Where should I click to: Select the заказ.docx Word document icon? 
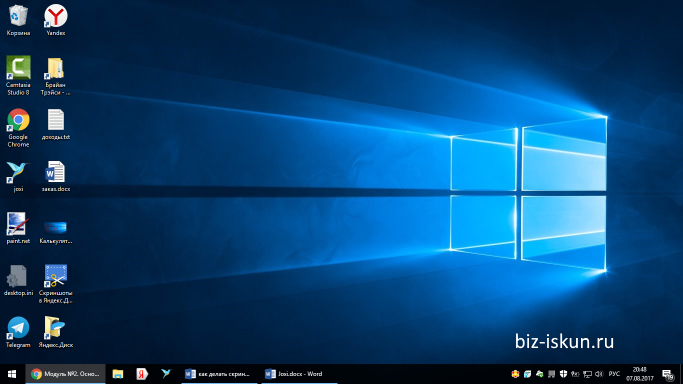pyautogui.click(x=56, y=176)
